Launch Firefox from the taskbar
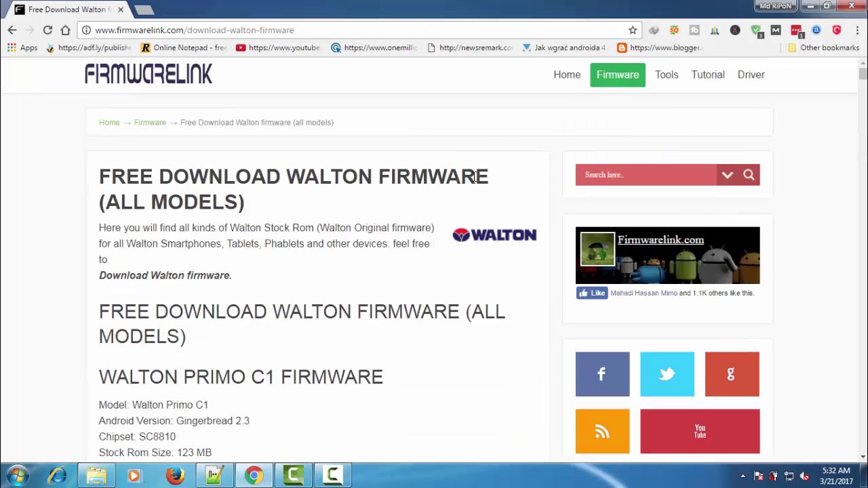The height and width of the screenshot is (488, 868). click(x=175, y=476)
